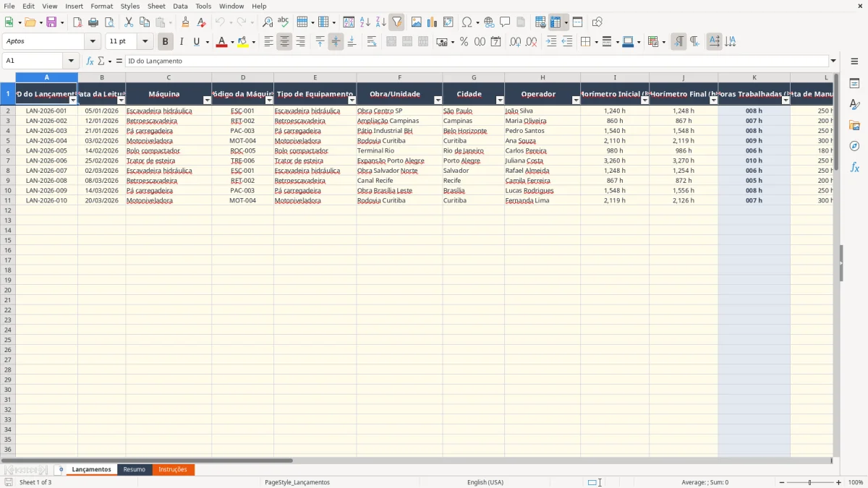Insert an image
The height and width of the screenshot is (488, 868).
pos(417,22)
